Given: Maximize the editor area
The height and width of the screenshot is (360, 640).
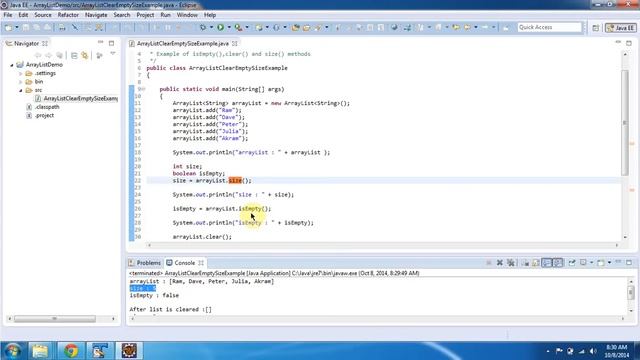Looking at the screenshot, I should [x=629, y=43].
